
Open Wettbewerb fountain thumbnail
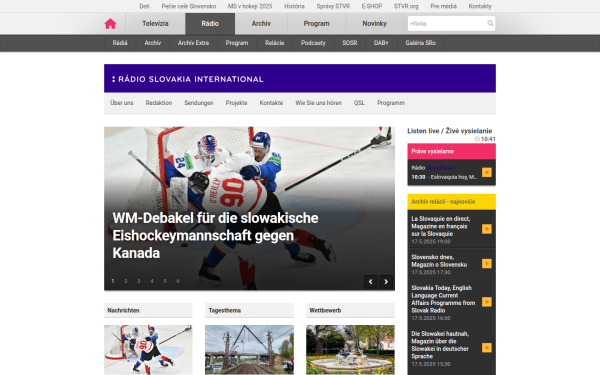(x=351, y=350)
